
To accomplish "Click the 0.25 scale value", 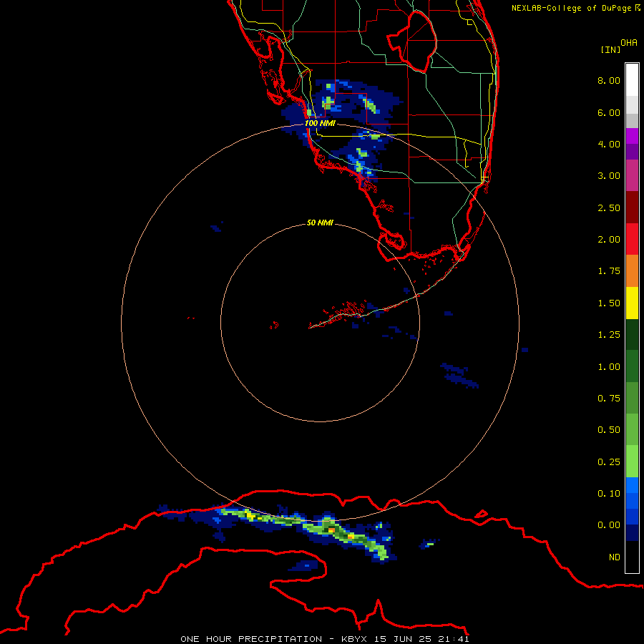I will pyautogui.click(x=609, y=462).
